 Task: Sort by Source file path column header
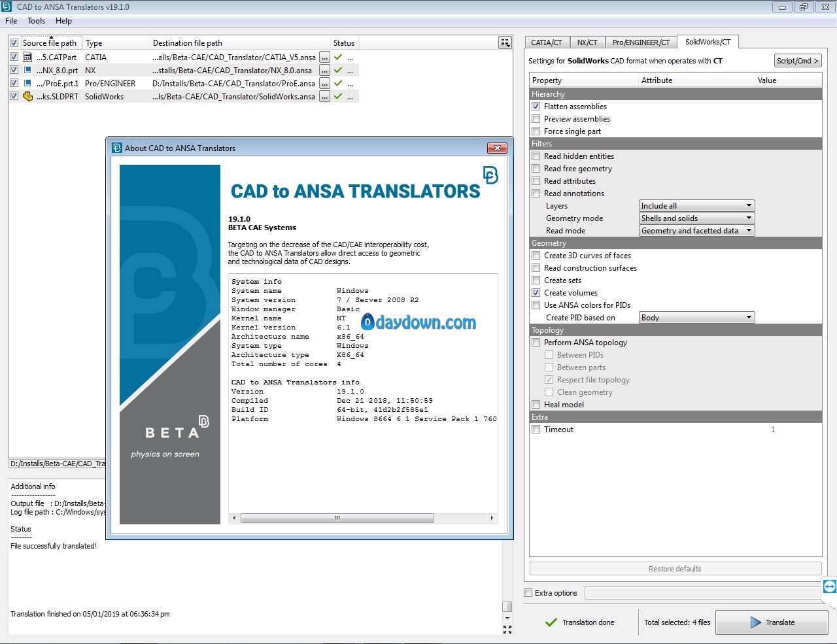[51, 43]
